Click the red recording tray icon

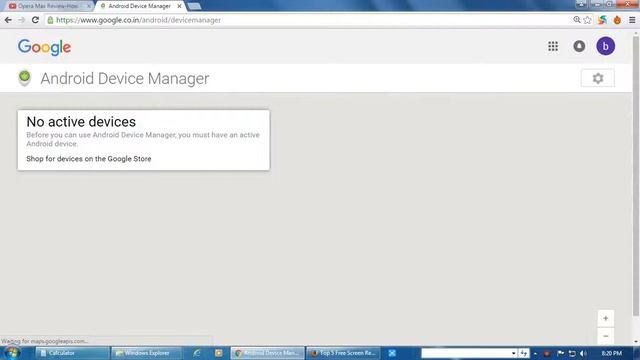point(547,353)
